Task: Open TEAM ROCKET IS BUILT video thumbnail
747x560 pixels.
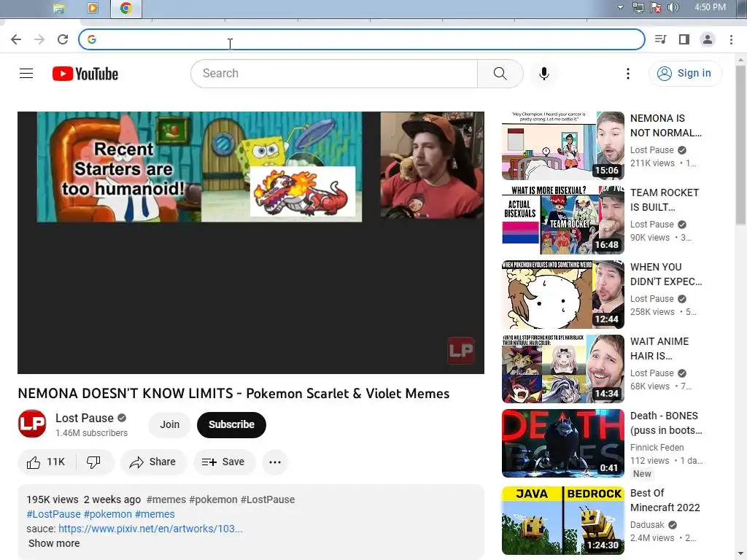Action: [x=562, y=220]
